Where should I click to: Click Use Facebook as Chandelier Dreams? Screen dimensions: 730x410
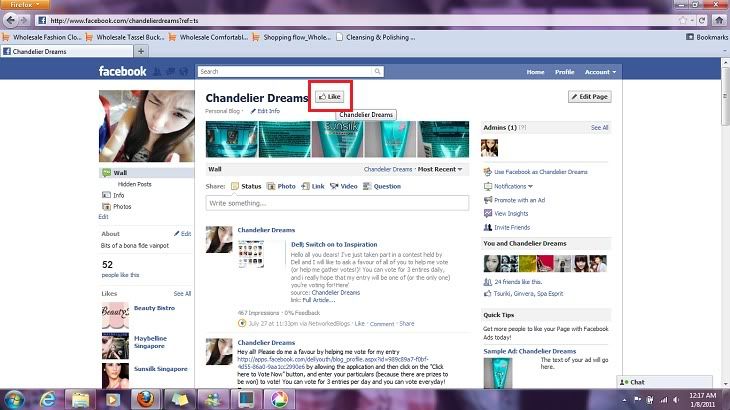(x=541, y=172)
